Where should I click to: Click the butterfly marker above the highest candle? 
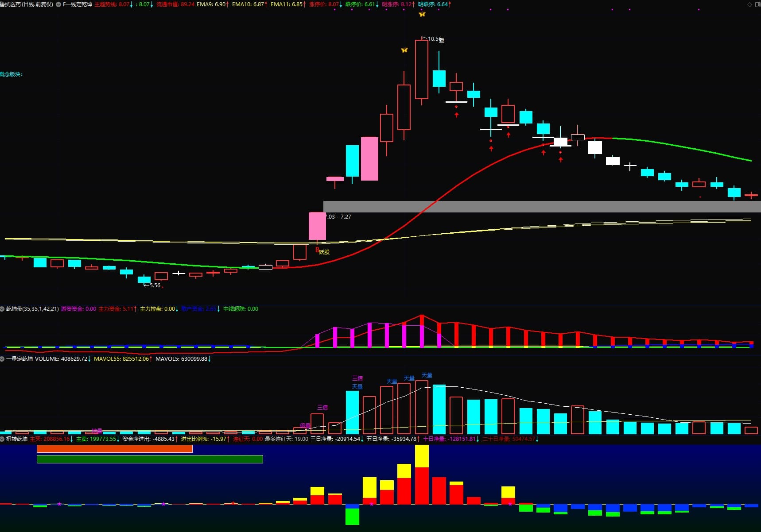click(422, 15)
